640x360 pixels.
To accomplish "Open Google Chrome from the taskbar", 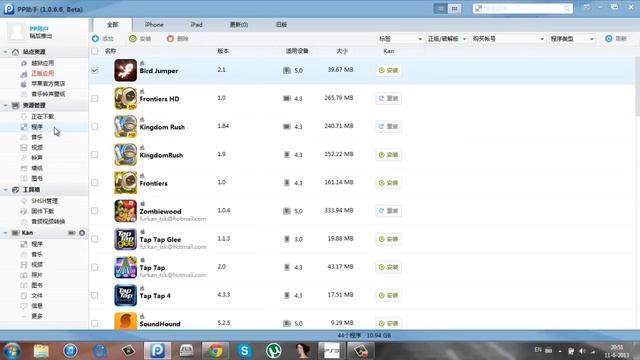I will 215,351.
